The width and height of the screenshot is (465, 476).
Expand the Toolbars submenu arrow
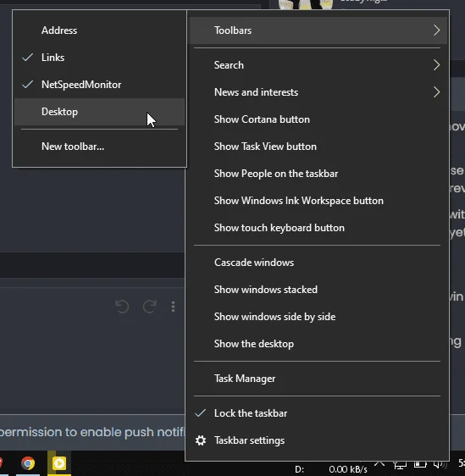[x=436, y=30]
